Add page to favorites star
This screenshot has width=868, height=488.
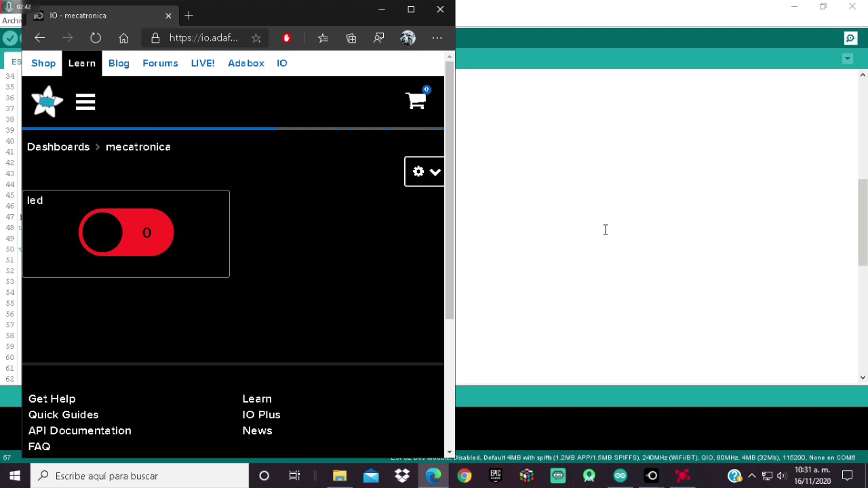pyautogui.click(x=256, y=38)
